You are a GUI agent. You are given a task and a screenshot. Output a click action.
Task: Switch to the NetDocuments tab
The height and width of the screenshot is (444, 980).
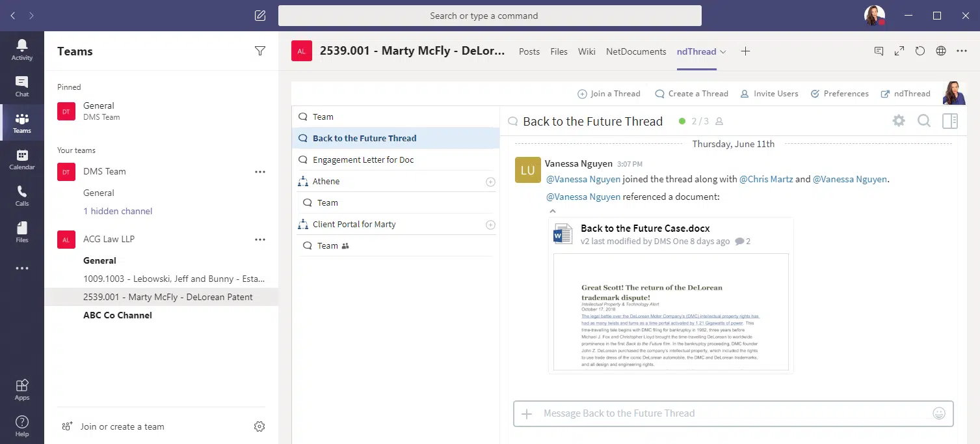[x=636, y=51]
